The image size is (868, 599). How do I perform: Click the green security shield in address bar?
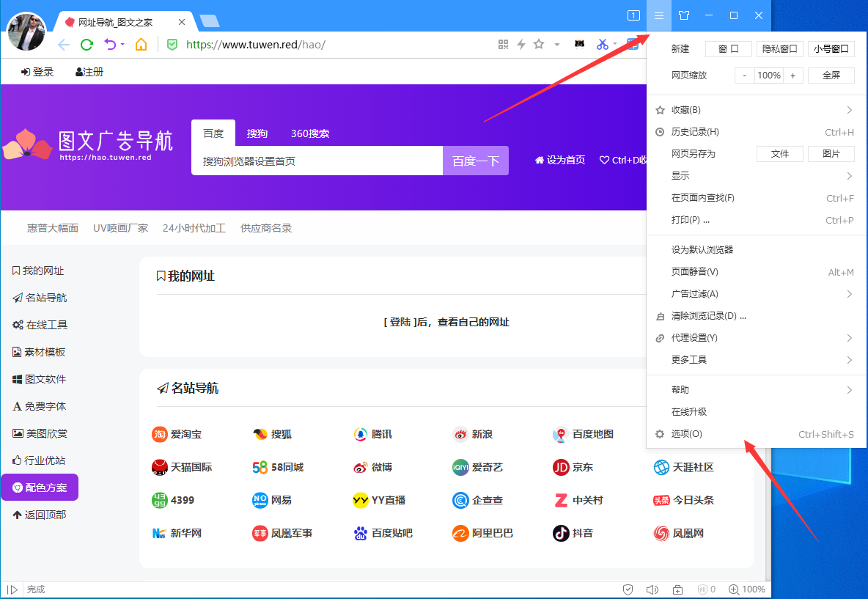click(x=172, y=45)
